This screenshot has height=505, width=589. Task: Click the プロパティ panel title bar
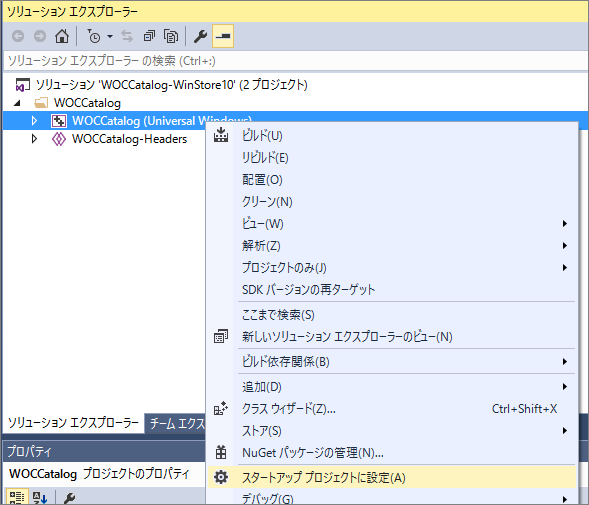tap(104, 451)
